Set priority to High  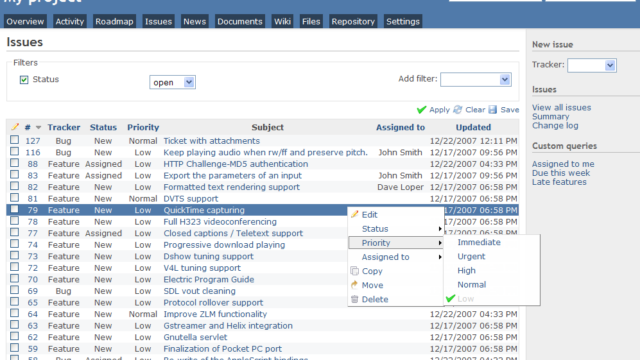(466, 271)
